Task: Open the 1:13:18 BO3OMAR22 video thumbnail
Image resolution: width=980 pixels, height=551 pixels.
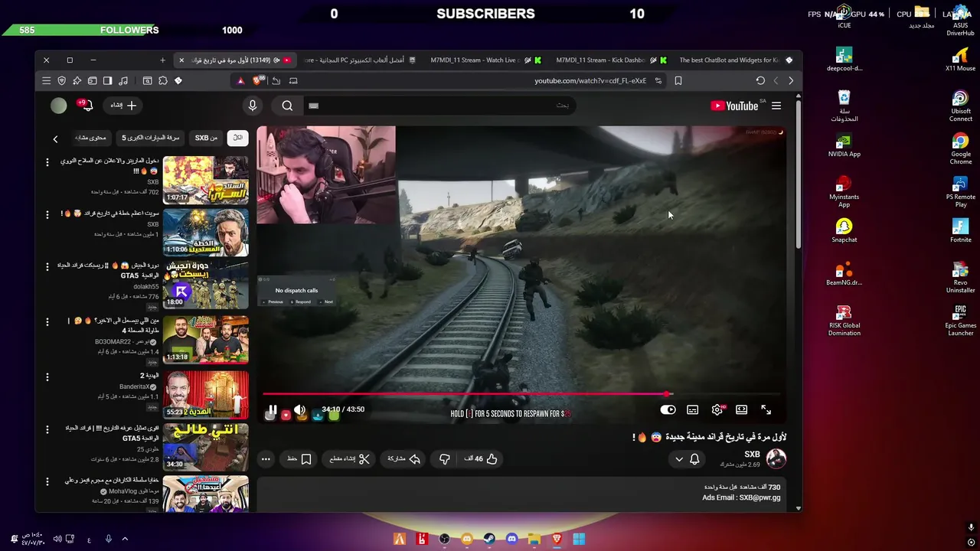Action: pos(206,339)
